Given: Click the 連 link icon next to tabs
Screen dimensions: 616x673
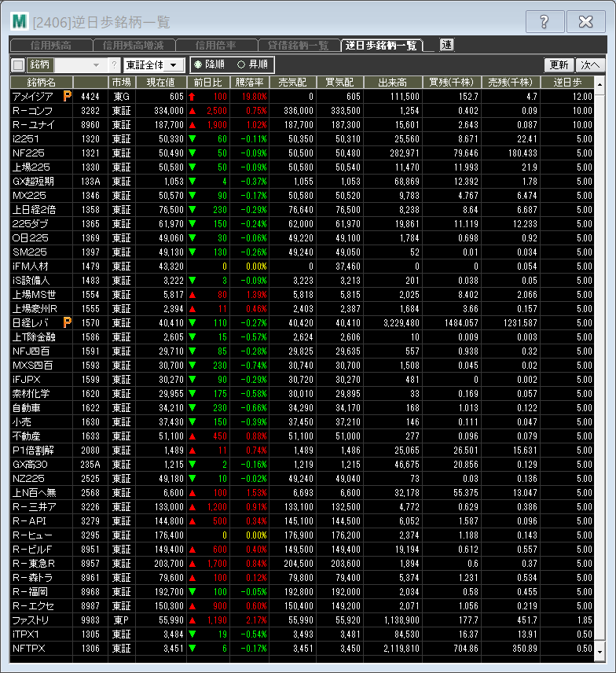Looking at the screenshot, I should (x=446, y=46).
